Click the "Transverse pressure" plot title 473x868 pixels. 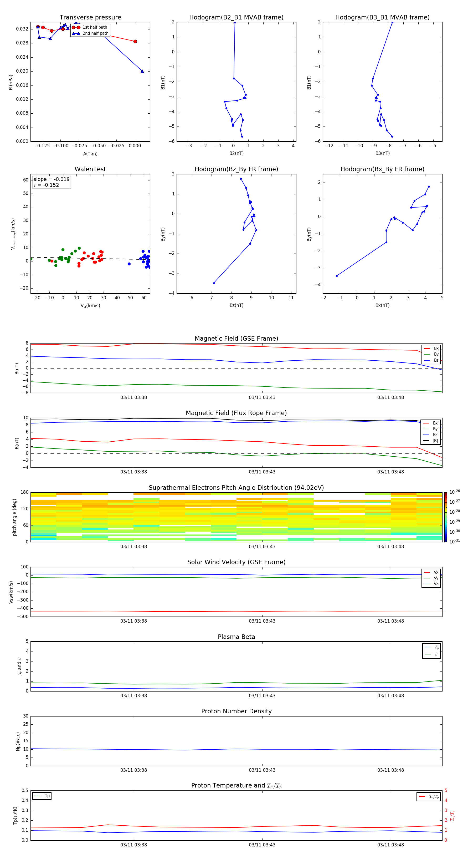[x=90, y=18]
